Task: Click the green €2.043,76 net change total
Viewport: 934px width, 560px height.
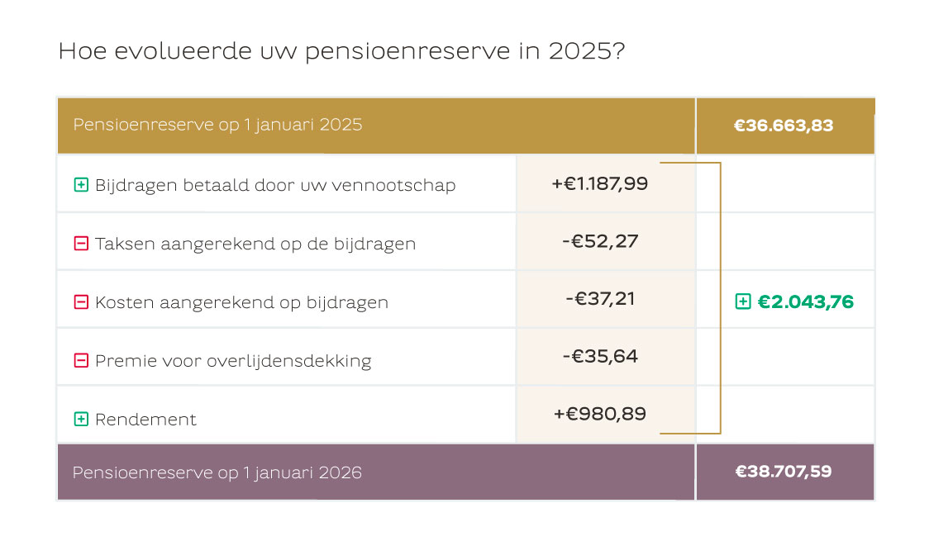Action: 805,302
